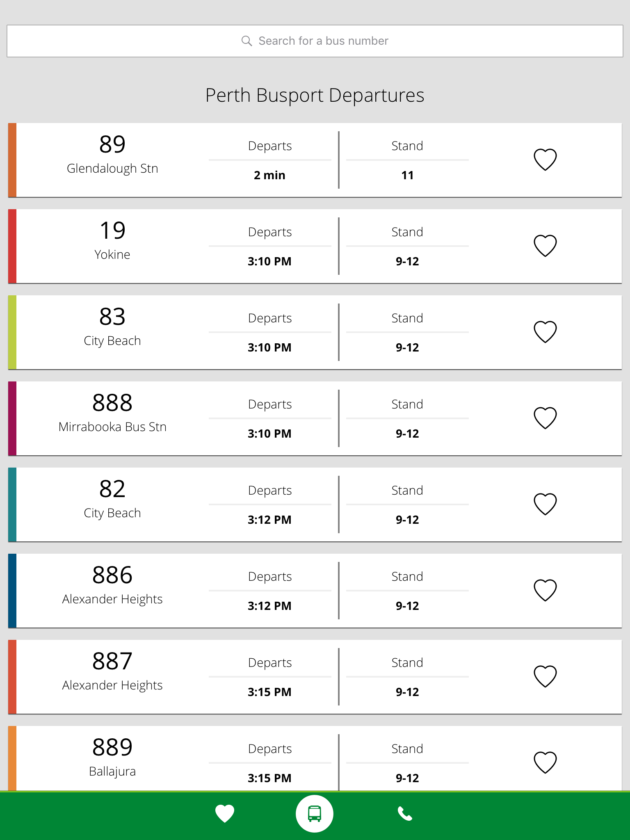
Task: Select route 19 Yokine row
Action: (112, 242)
